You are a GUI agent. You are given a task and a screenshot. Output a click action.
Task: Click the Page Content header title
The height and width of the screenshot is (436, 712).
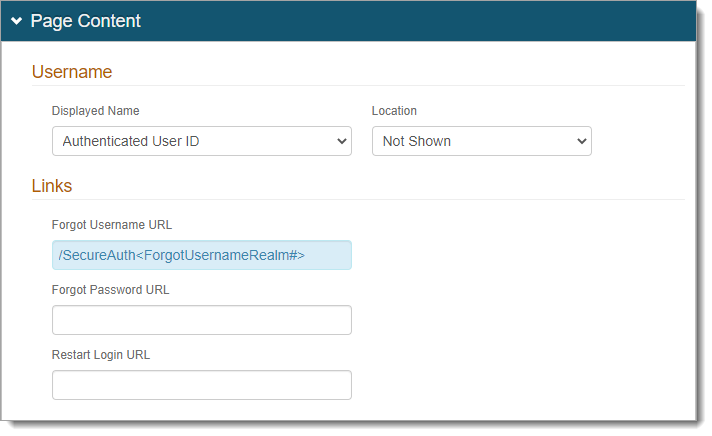(x=86, y=21)
